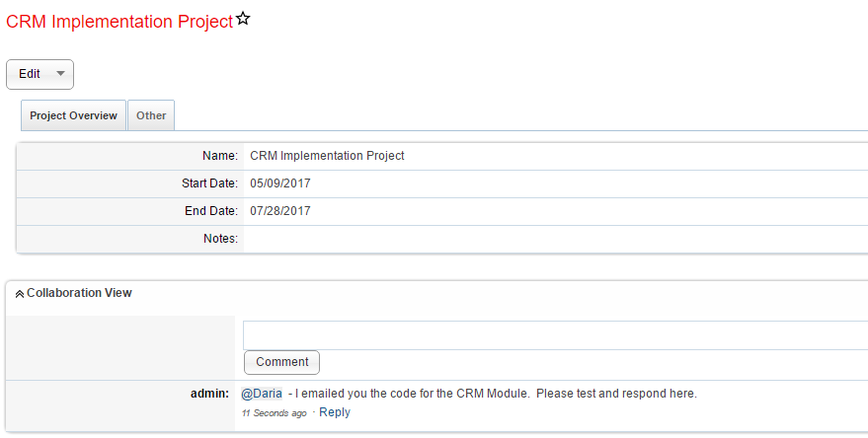Viewport: 868px width, 438px height.
Task: Select the End Date value 07/28/2017
Action: 280,211
